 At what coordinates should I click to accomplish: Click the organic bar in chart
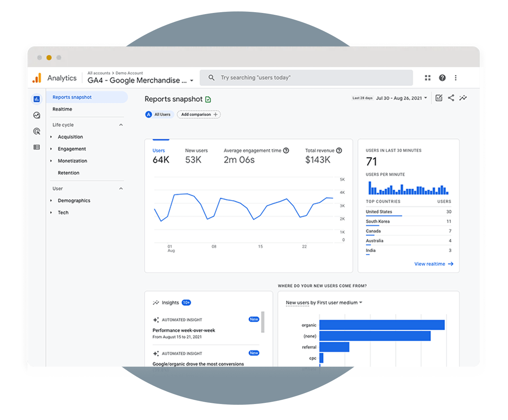(x=382, y=325)
